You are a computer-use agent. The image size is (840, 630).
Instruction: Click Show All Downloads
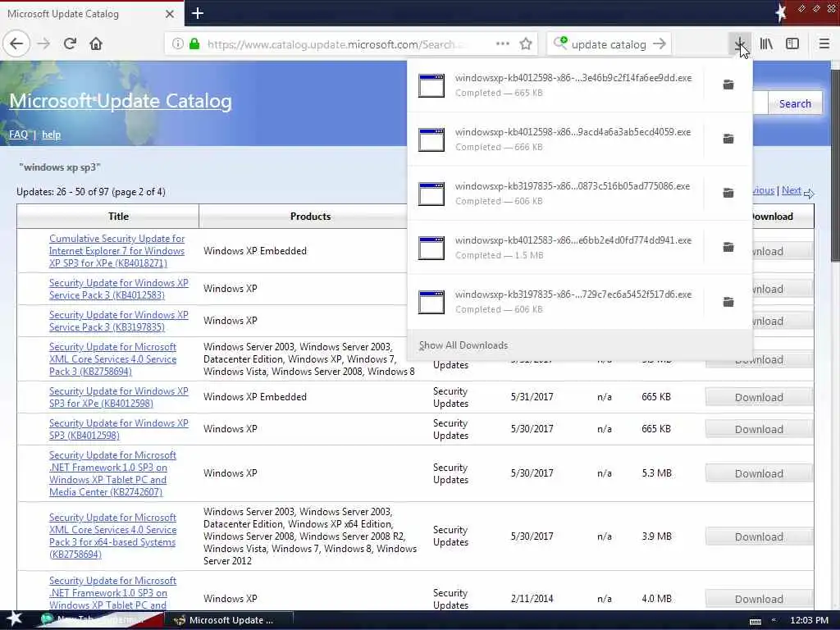point(463,345)
